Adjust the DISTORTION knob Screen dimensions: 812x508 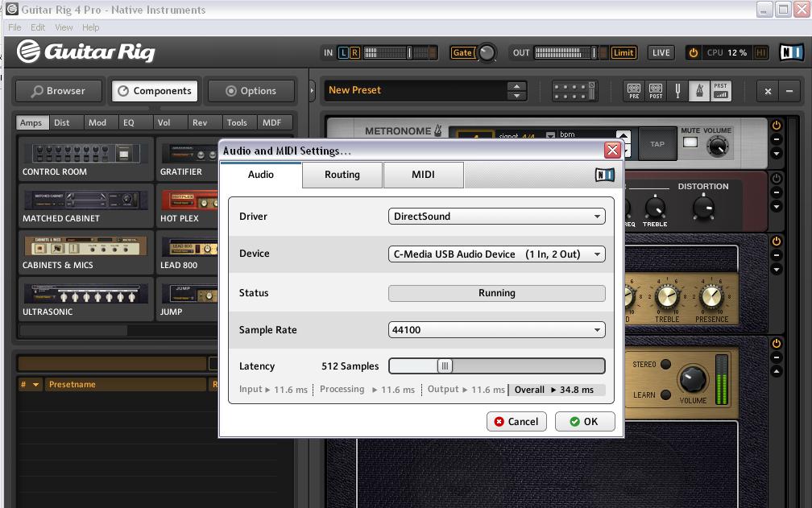(x=703, y=208)
